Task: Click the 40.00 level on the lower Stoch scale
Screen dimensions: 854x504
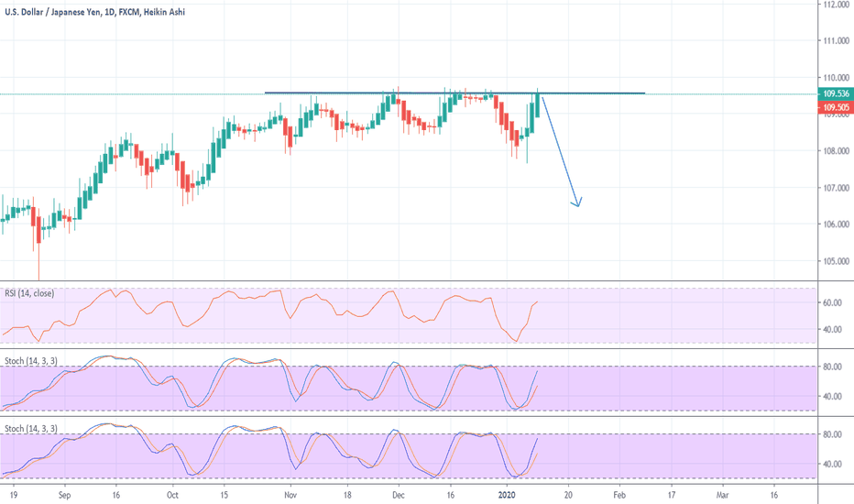Action: [x=832, y=464]
